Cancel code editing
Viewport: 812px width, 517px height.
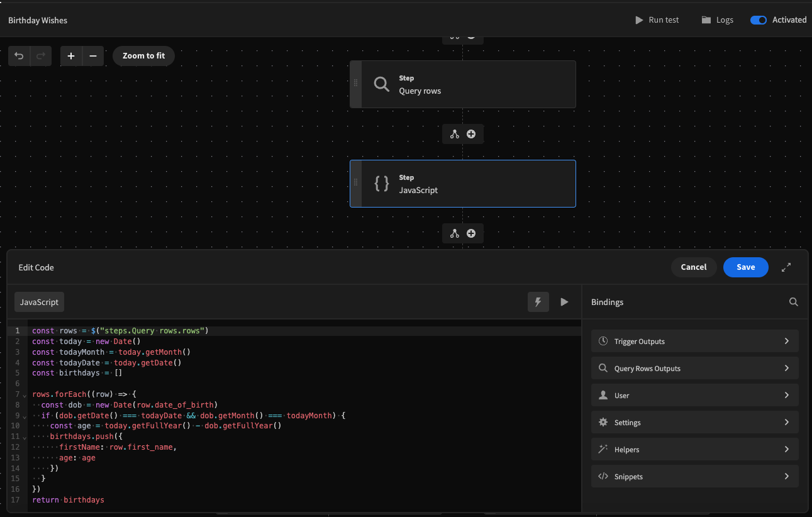[x=693, y=267]
